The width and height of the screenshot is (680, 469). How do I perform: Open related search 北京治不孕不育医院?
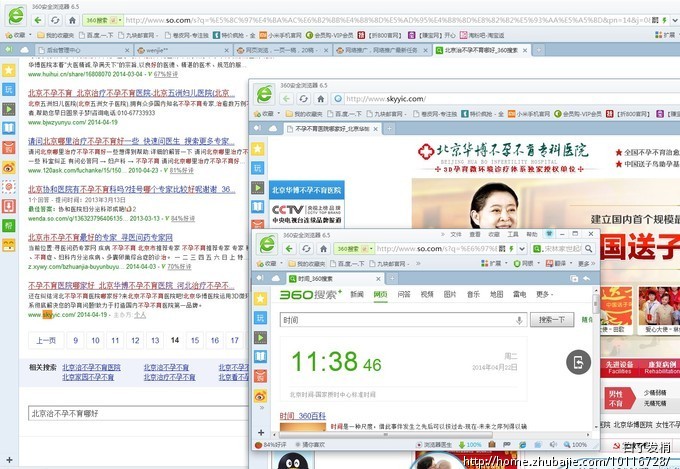click(92, 367)
